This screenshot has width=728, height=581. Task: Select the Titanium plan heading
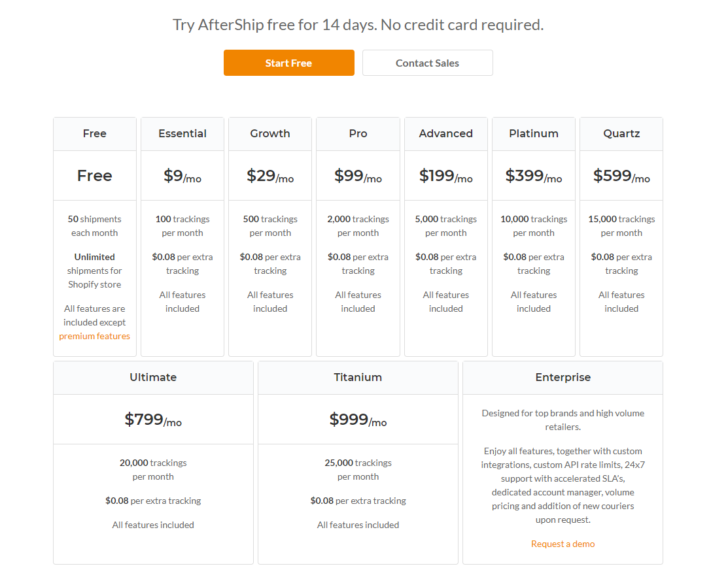[358, 377]
